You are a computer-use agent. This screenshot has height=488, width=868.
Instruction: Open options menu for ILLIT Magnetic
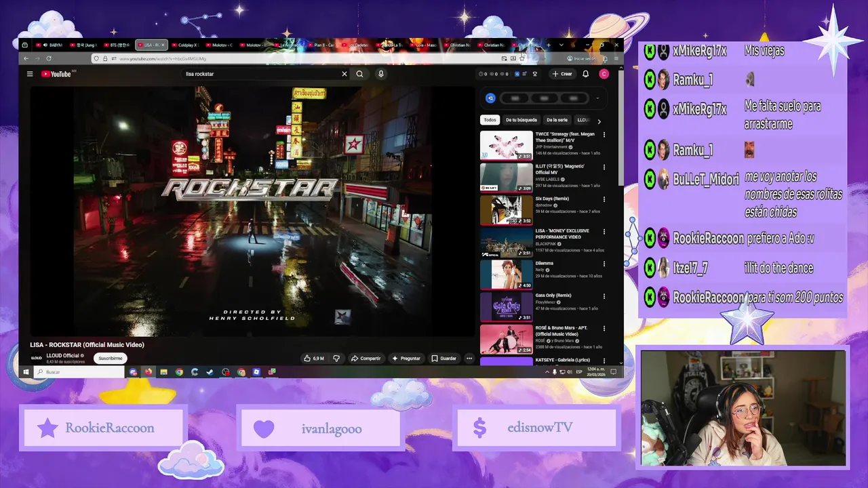604,167
